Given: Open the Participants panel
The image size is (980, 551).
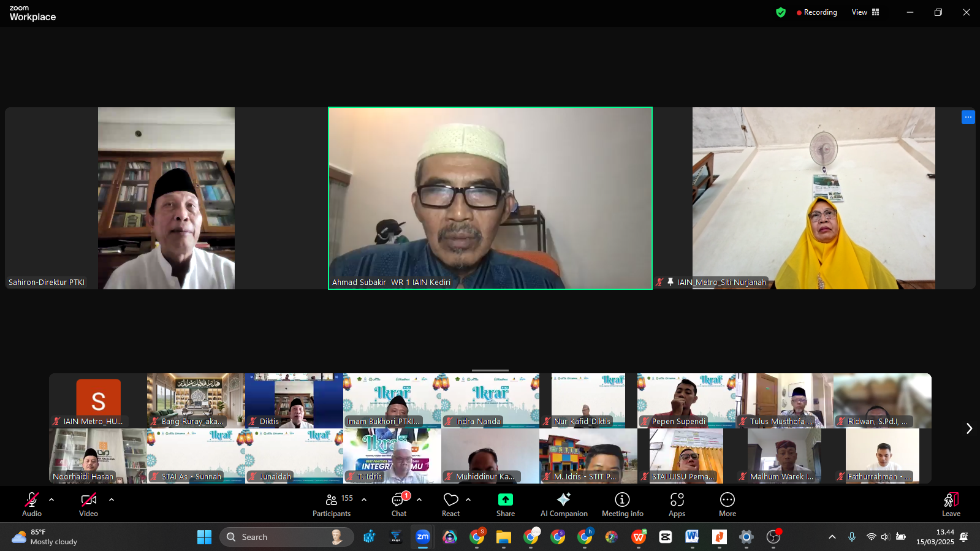Looking at the screenshot, I should 332,504.
